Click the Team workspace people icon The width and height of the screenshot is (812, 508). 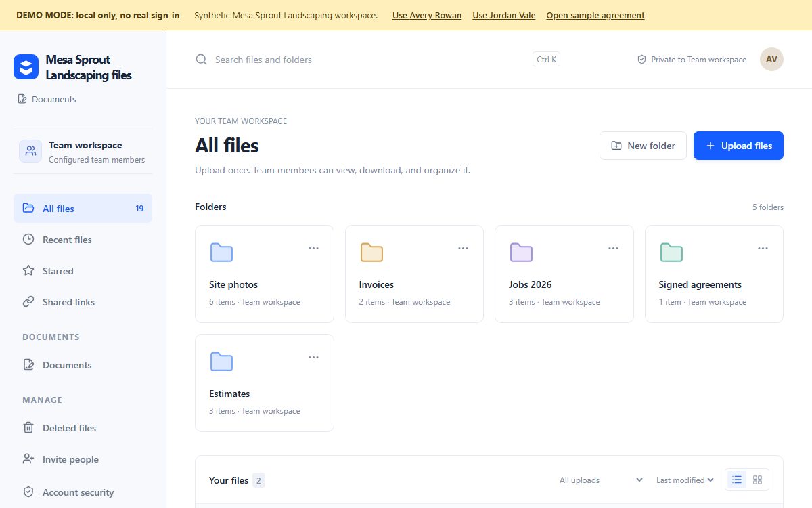(x=30, y=151)
